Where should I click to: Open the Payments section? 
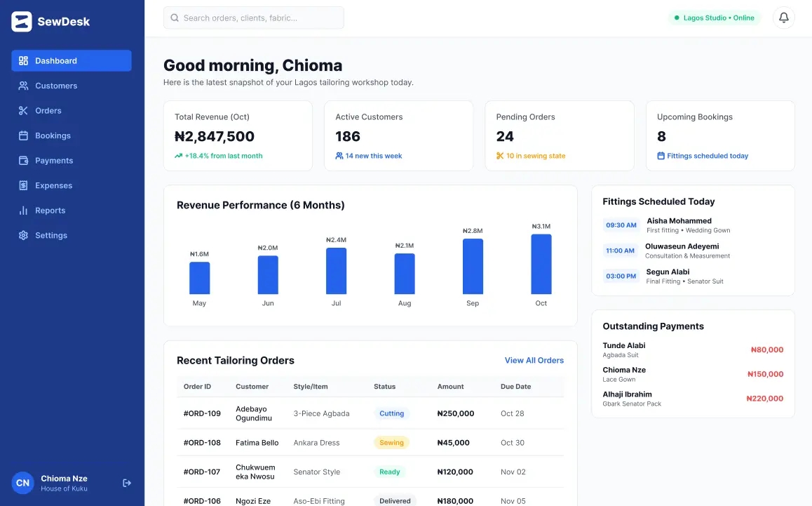(x=72, y=160)
